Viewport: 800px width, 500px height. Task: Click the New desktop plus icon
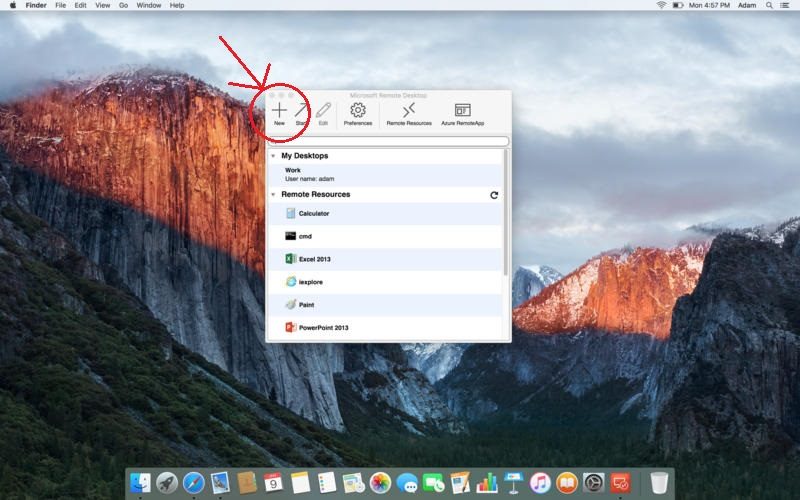tap(279, 110)
